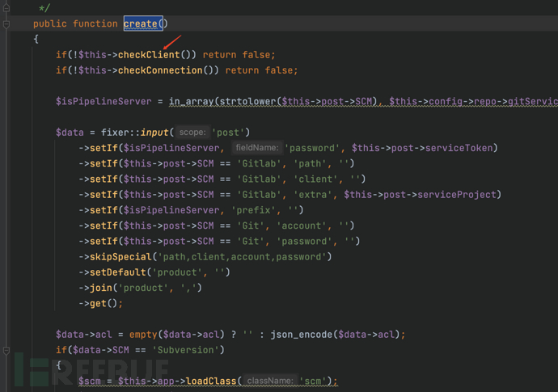Click the highlighted create function name
Screen dimensions: 558x392
[141, 24]
